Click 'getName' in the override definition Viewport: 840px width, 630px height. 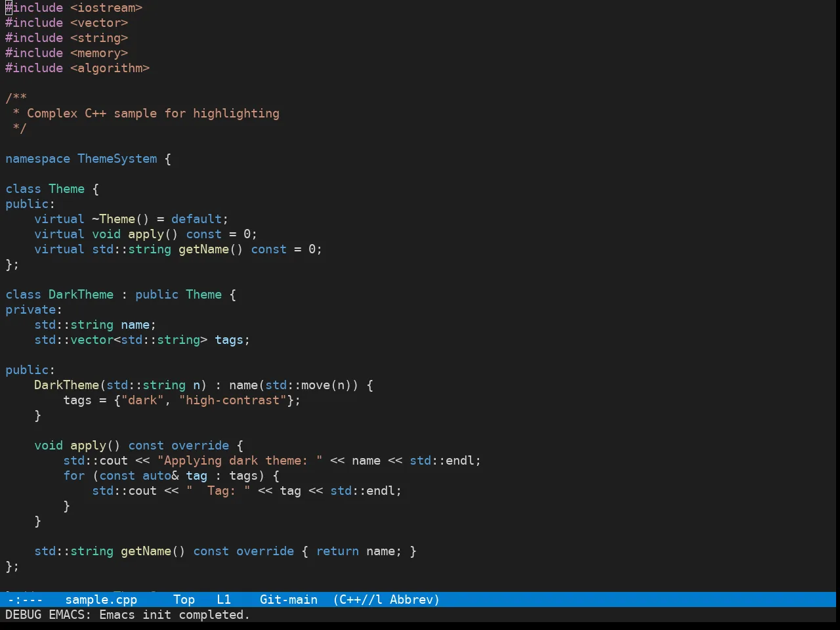(146, 551)
